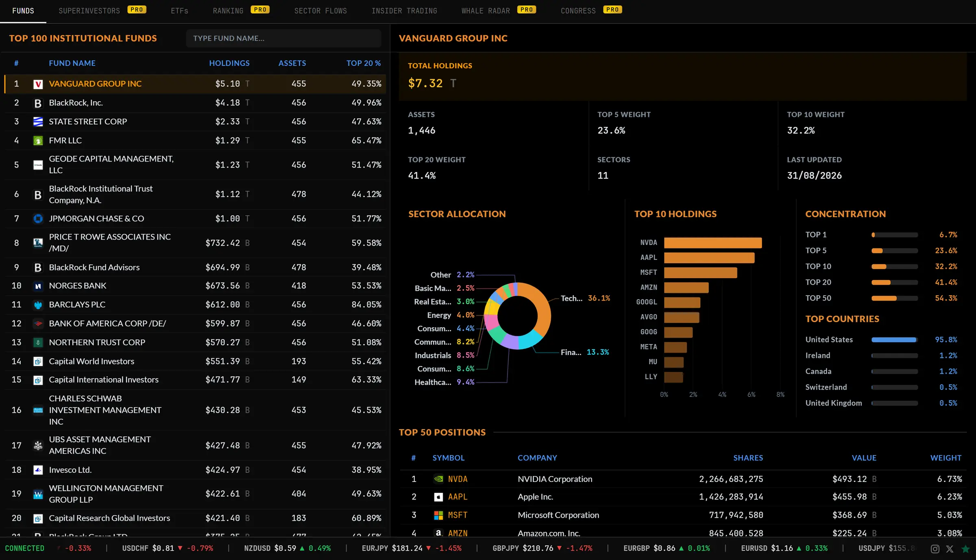This screenshot has height=560, width=976.
Task: Click the T Rowe Price Associates logo icon
Action: (x=38, y=243)
